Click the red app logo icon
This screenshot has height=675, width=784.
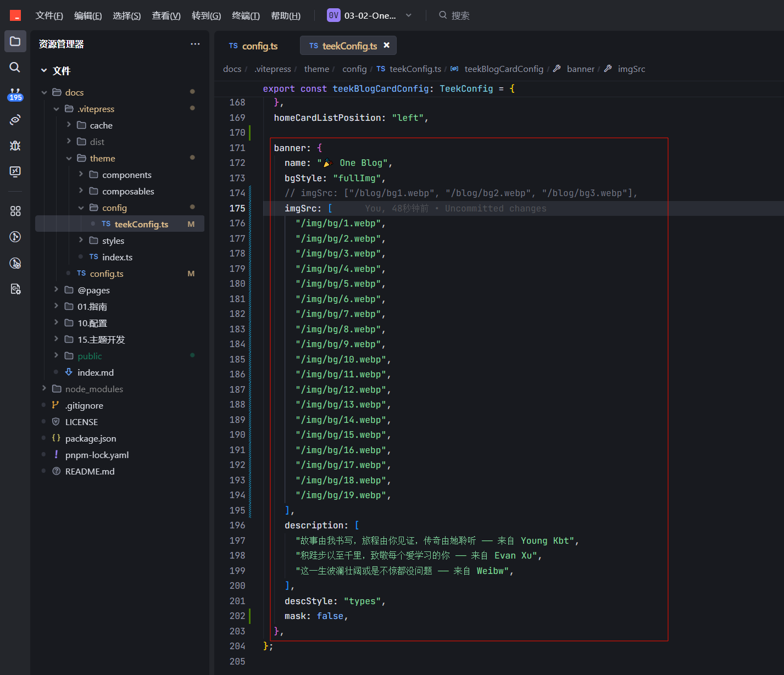(x=15, y=15)
